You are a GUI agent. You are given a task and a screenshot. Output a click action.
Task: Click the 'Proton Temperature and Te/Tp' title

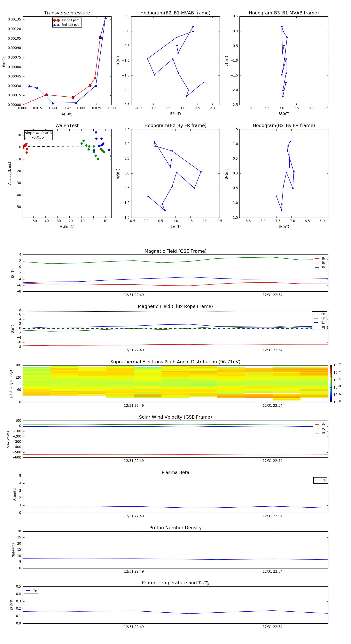click(x=175, y=583)
